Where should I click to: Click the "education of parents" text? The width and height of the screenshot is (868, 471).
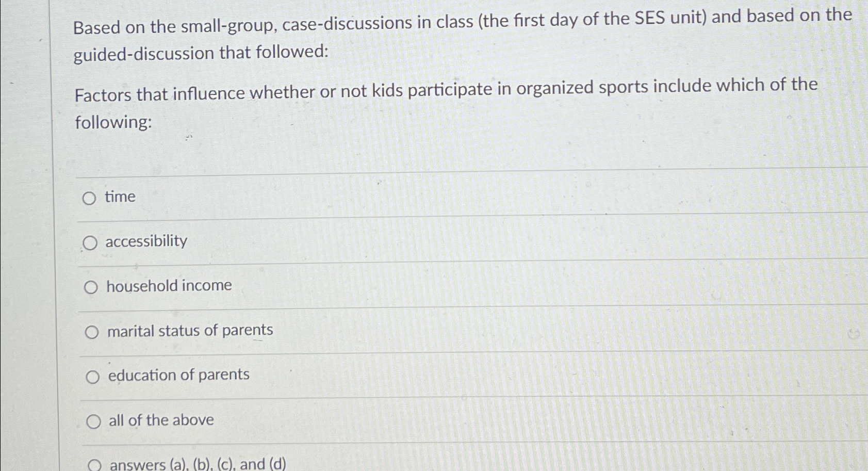point(177,375)
